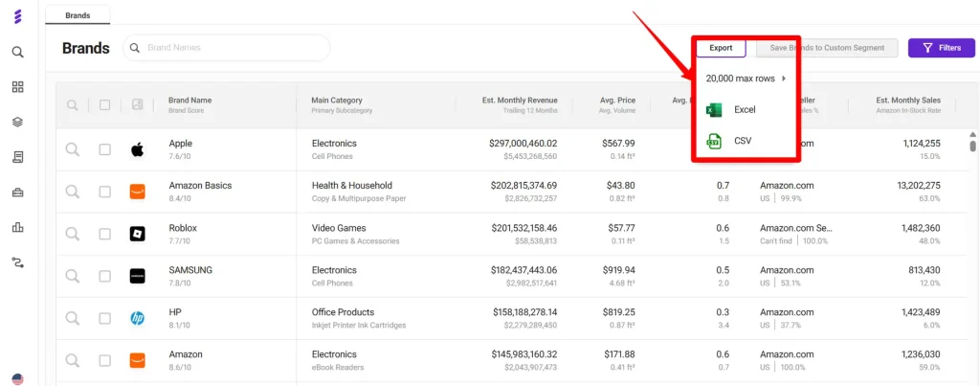980x386 pixels.
Task: Open the stacked layers icon in sidebar
Action: [17, 122]
